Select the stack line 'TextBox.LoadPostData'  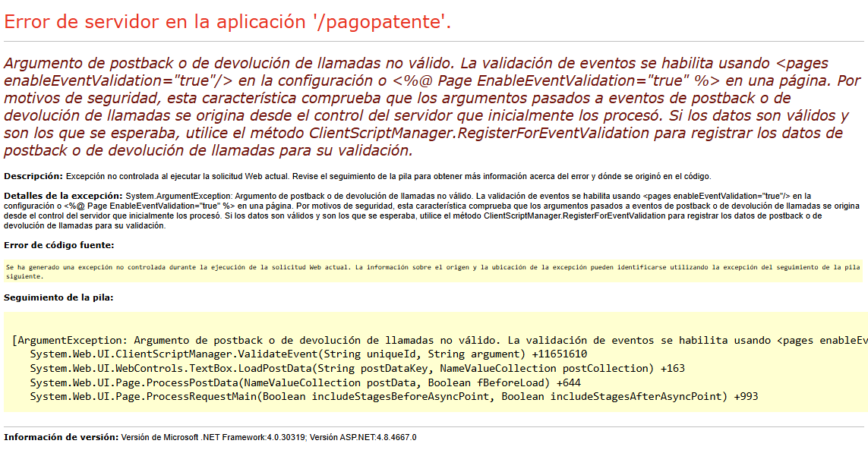(x=357, y=369)
